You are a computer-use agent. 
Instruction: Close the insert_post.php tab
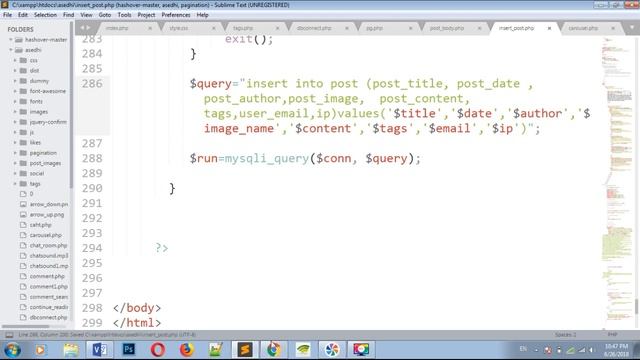coord(549,28)
